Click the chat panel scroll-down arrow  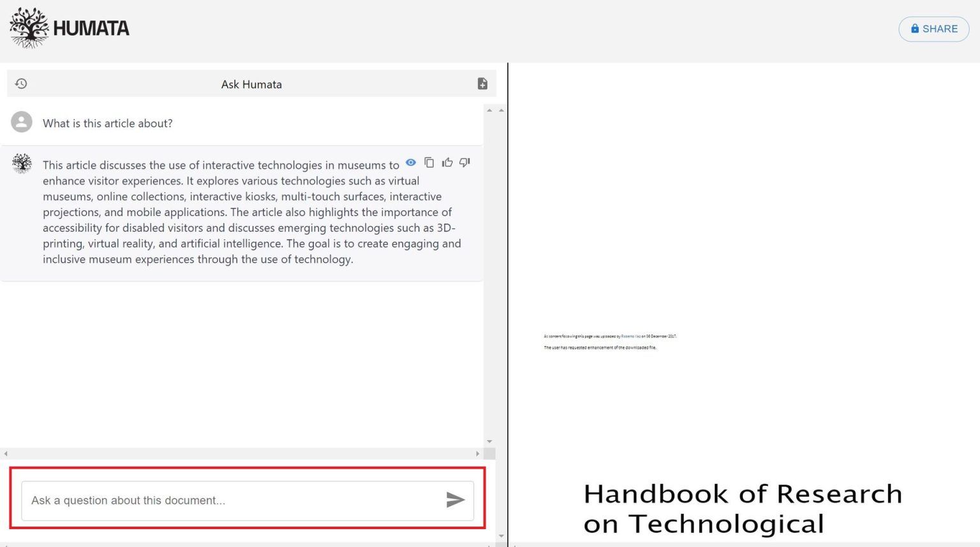(x=489, y=441)
